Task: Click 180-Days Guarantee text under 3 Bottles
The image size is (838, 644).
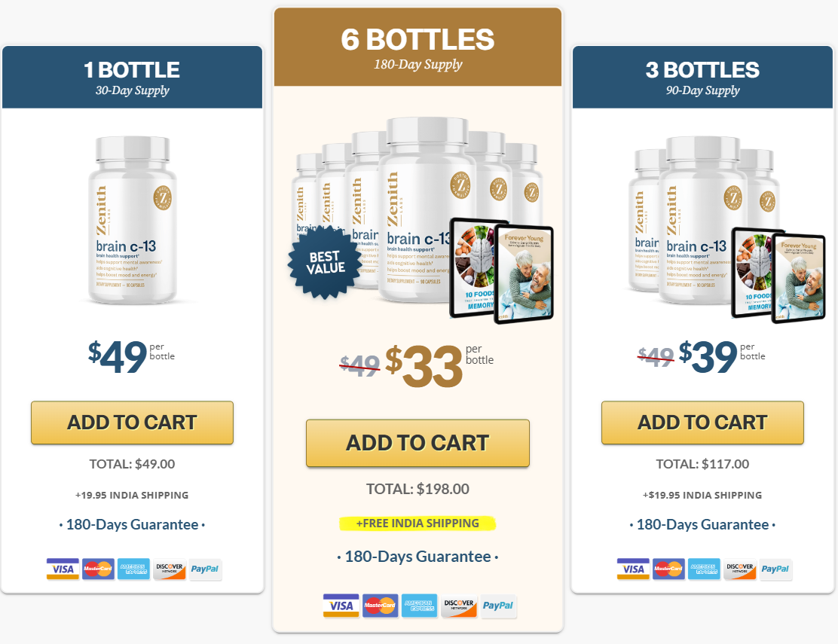Action: coord(702,524)
